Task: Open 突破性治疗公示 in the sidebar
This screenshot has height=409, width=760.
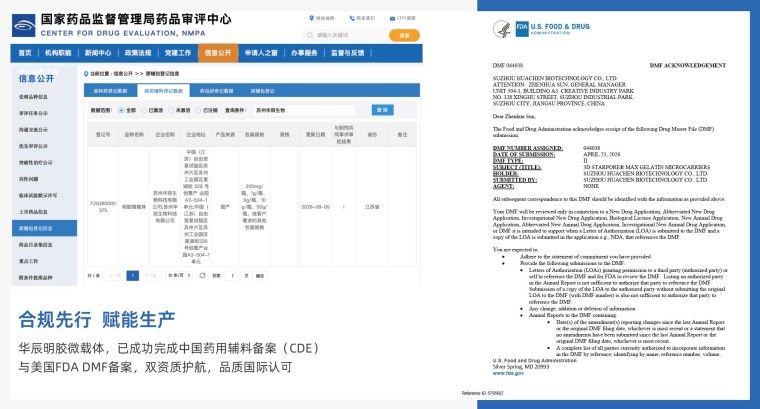Action: 35,163
